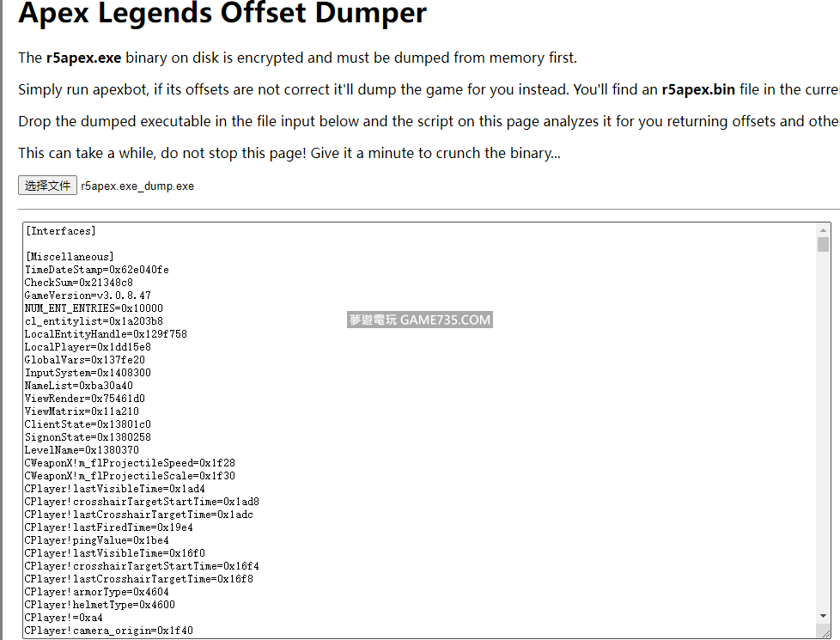
Task: Click the GameVersion=v3.0.8.47 line
Action: click(88, 296)
